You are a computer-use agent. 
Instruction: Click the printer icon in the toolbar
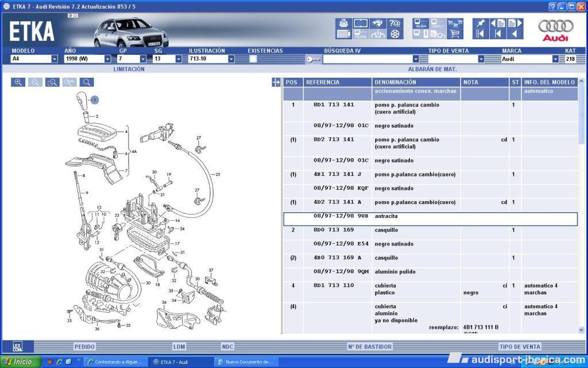point(343,23)
